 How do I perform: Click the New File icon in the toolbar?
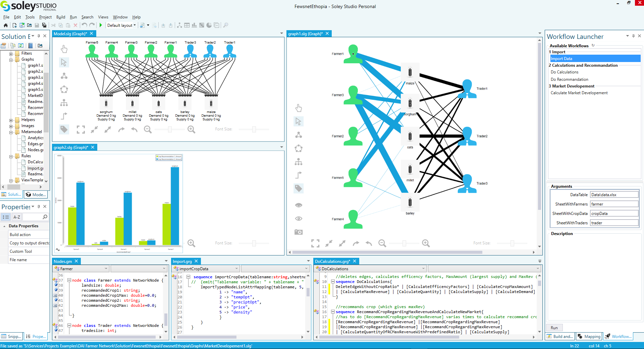[x=14, y=25]
